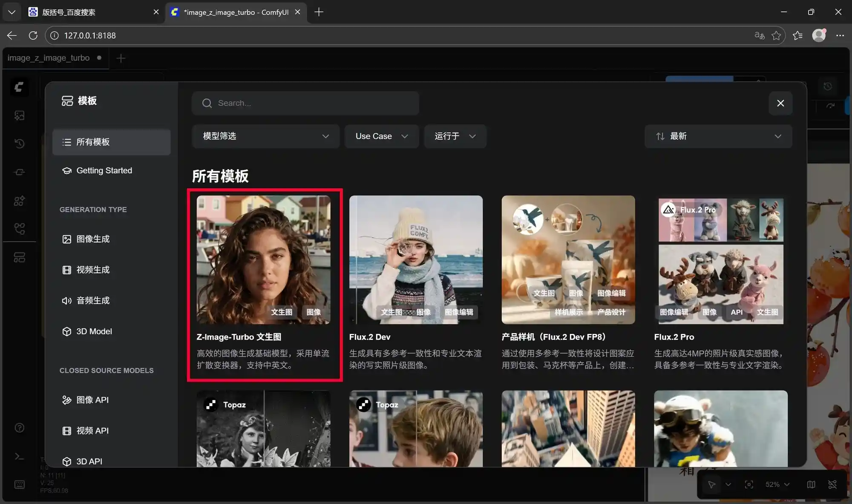
Task: Switch to the Getting Started section
Action: click(104, 170)
